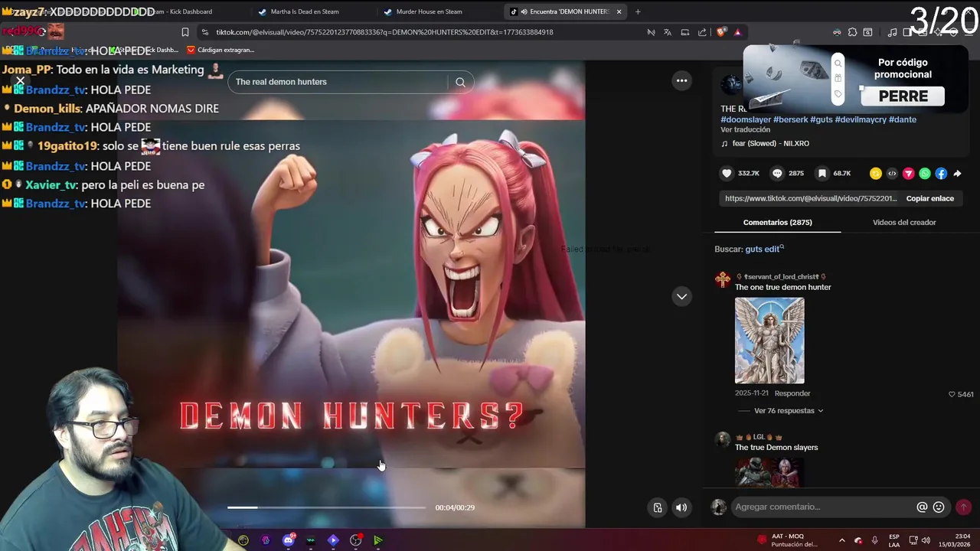Open the 'guts edit' search suggestion

[763, 249]
